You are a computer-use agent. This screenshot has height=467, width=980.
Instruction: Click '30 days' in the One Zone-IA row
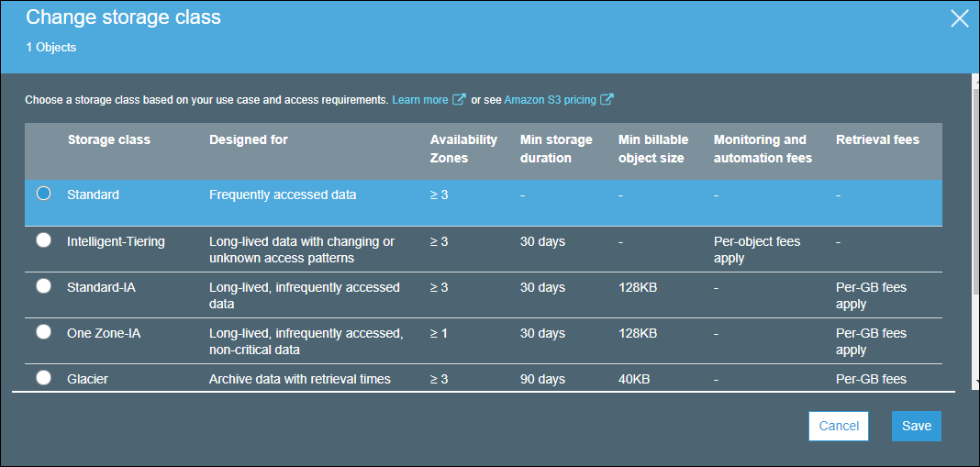pos(542,333)
